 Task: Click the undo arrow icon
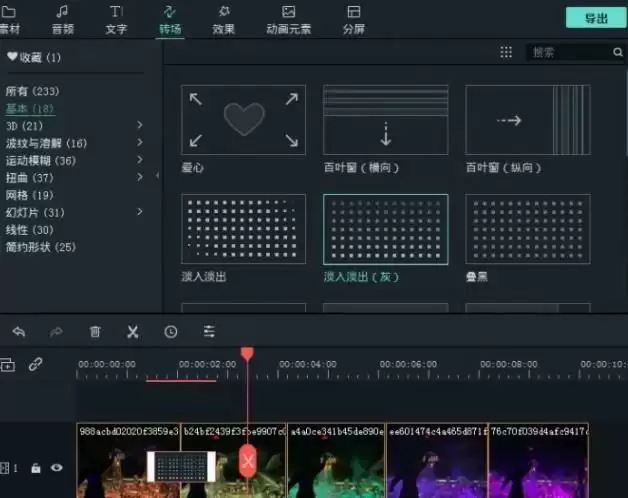[19, 331]
